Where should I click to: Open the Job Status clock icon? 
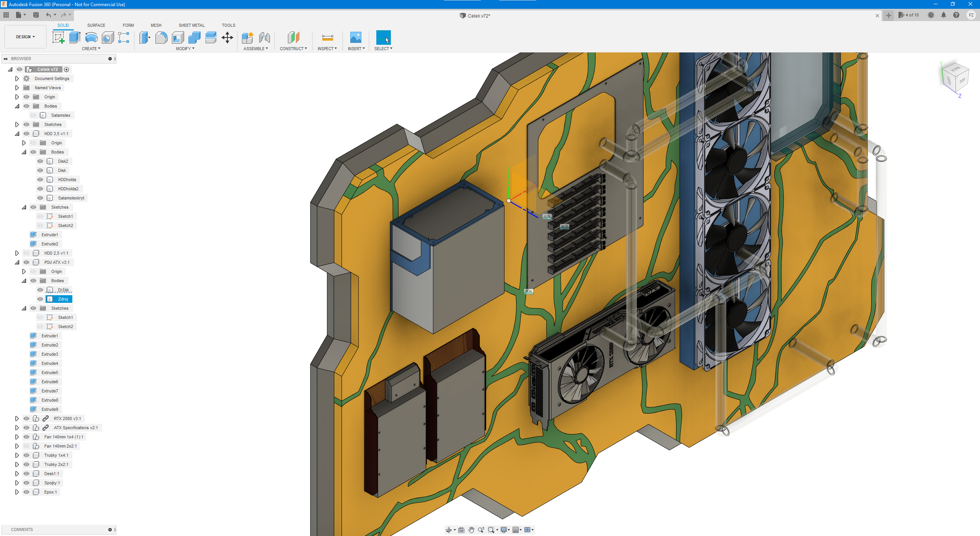931,15
